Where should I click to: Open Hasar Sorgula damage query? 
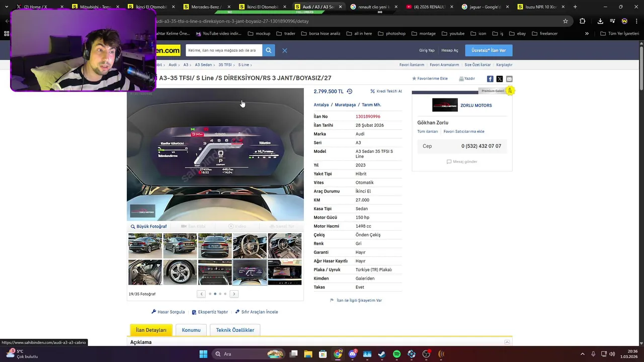pos(168,312)
